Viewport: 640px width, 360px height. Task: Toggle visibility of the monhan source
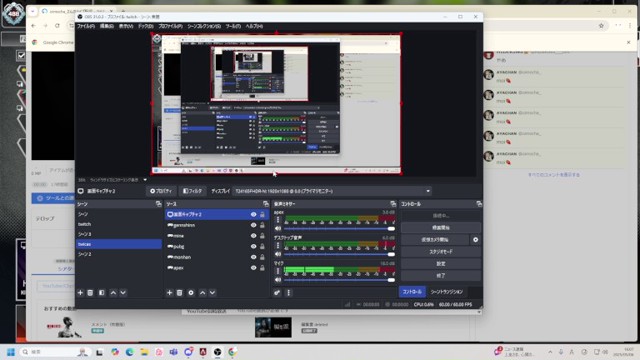(253, 257)
